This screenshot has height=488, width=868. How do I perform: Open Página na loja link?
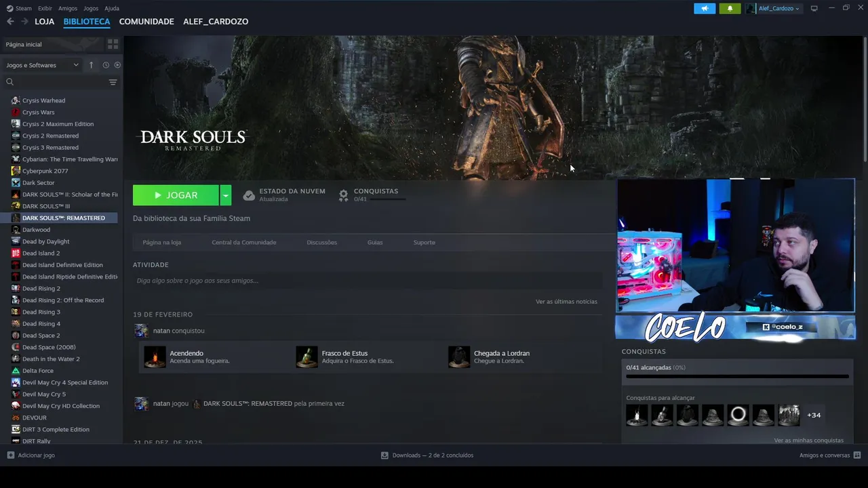[x=161, y=242]
